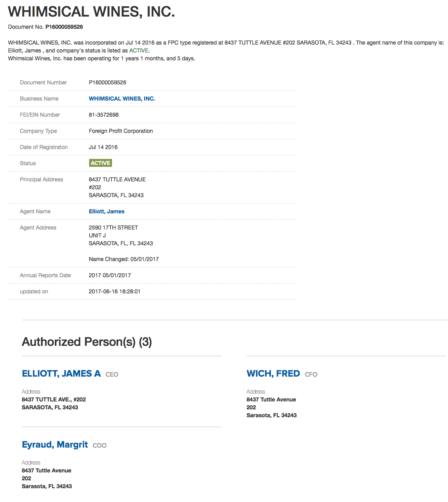This screenshot has width=448, height=502.
Task: Click the green ACTIVE status badge
Action: point(101,163)
